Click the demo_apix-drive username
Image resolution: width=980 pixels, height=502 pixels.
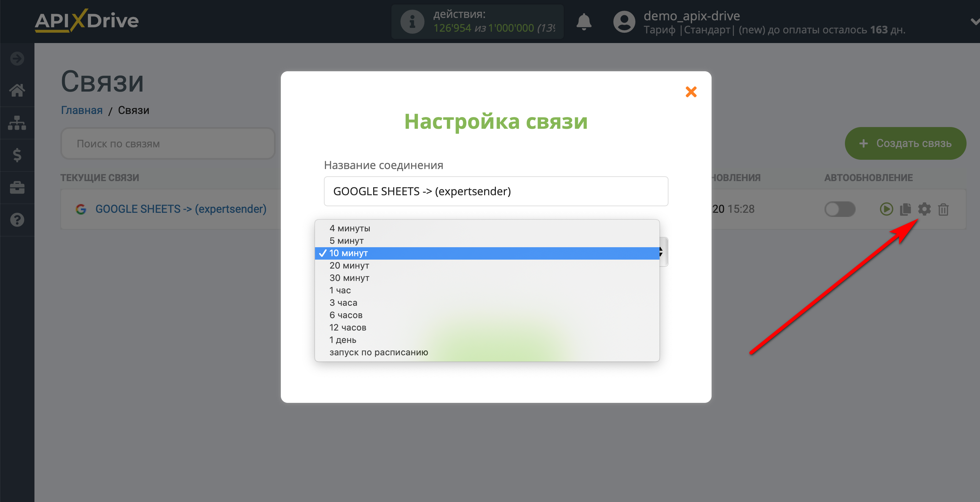coord(692,15)
